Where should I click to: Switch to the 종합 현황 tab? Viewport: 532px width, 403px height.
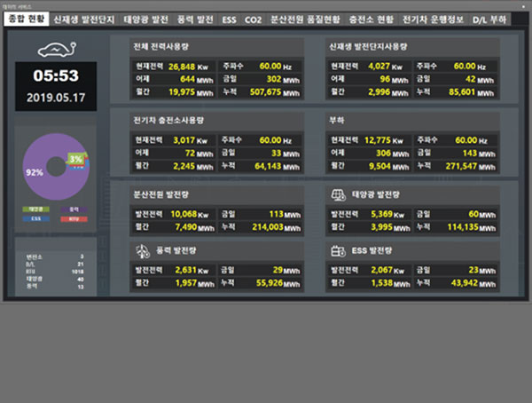25,19
